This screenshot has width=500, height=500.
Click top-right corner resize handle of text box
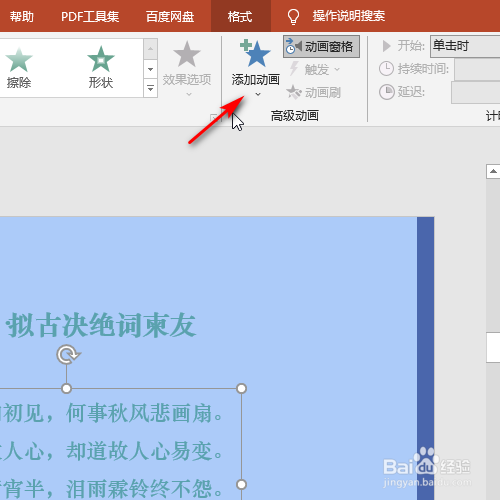tap(241, 388)
